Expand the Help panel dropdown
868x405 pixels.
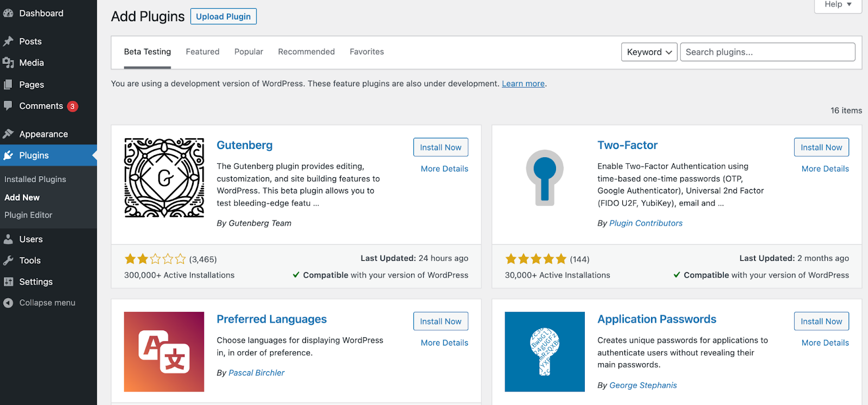(x=838, y=5)
